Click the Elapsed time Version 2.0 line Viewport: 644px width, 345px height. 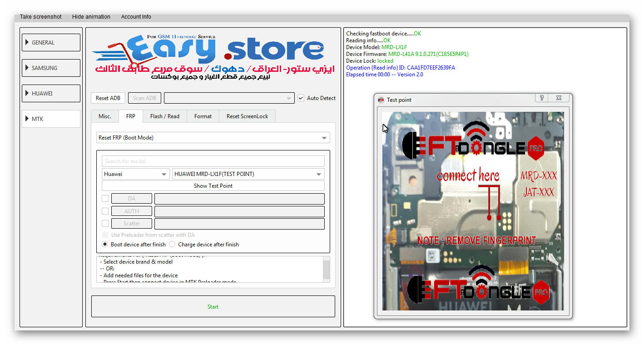click(x=384, y=75)
